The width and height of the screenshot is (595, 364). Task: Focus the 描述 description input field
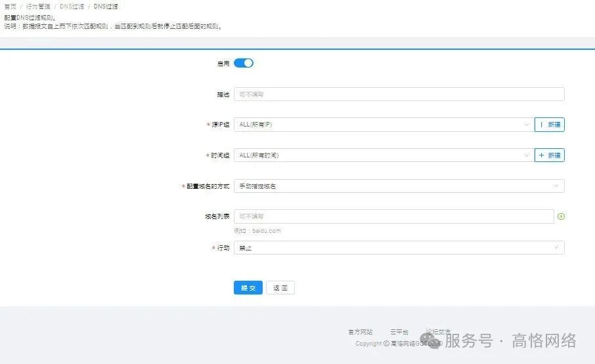(x=399, y=94)
